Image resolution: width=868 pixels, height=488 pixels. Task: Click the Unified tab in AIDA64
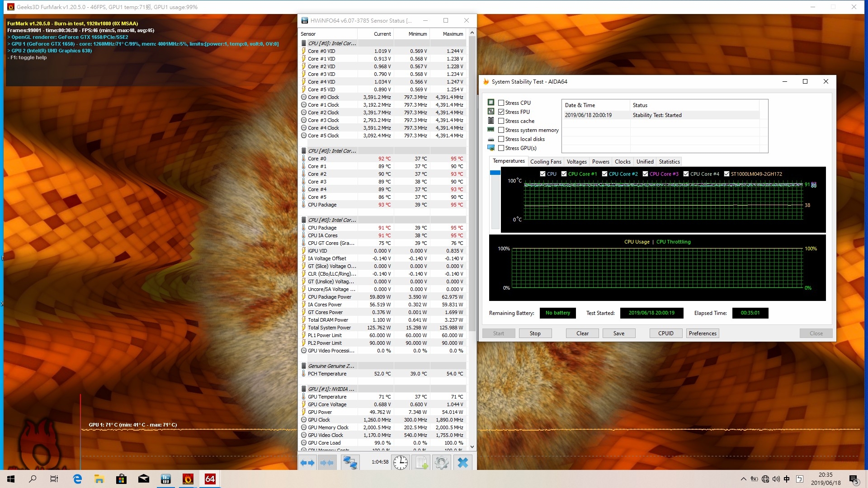pyautogui.click(x=645, y=161)
